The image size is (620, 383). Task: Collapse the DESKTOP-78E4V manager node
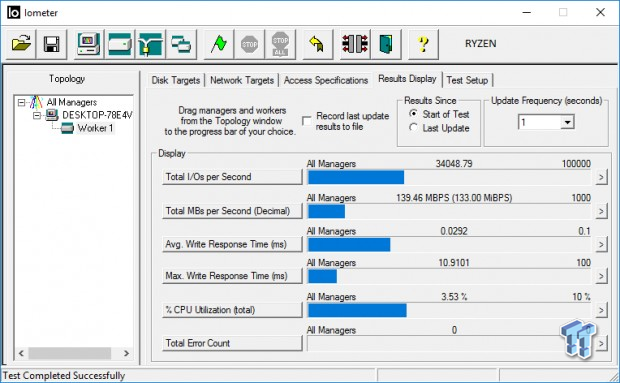click(x=37, y=115)
